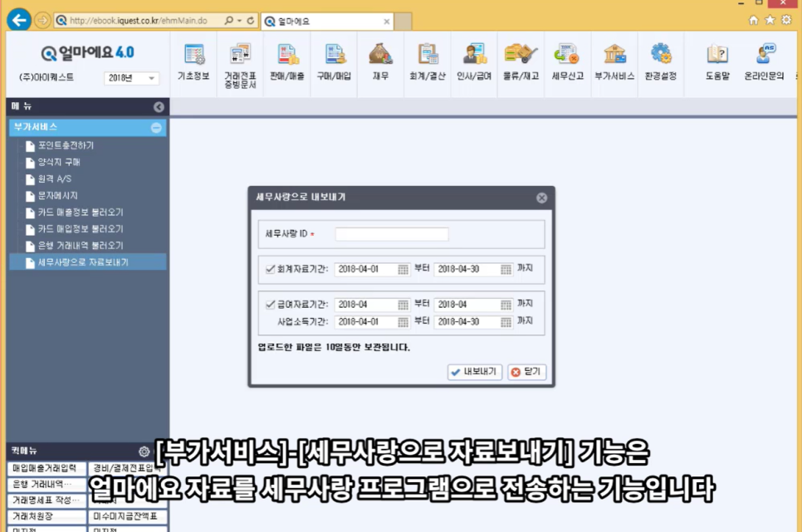Close the 얼마에요 browser tab
Image resolution: width=802 pixels, height=532 pixels.
(x=387, y=22)
